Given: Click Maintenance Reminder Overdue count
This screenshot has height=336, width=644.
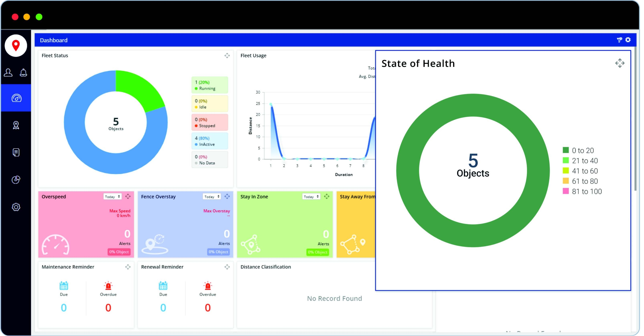Looking at the screenshot, I should [108, 308].
